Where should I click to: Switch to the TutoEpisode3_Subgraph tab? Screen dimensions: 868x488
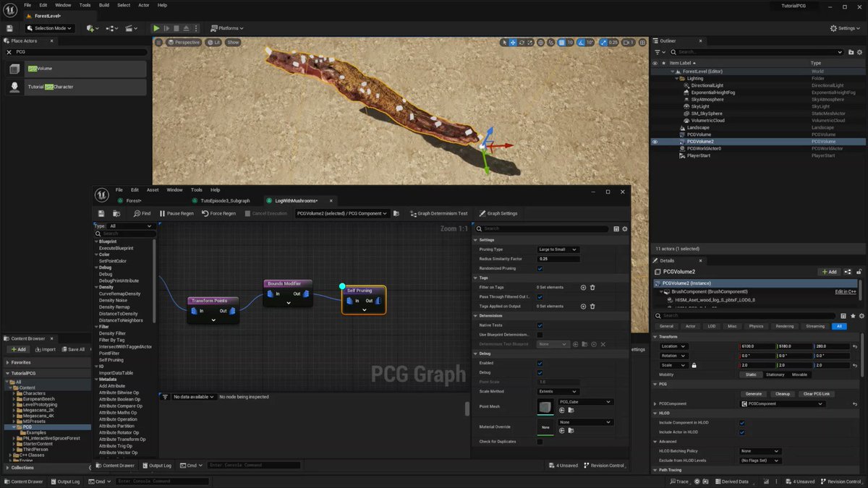tap(225, 200)
